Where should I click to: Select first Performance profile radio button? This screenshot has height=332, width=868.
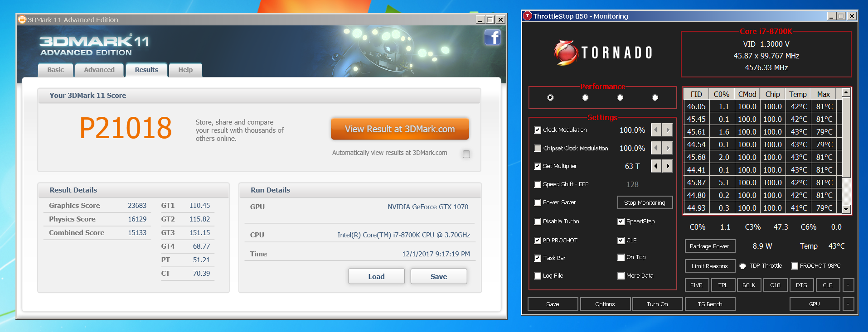coord(550,97)
